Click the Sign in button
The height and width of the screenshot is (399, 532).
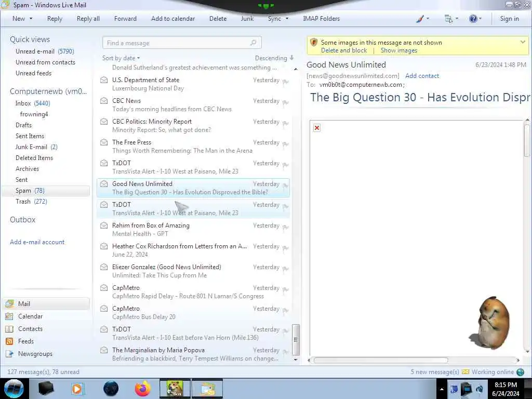pyautogui.click(x=509, y=19)
